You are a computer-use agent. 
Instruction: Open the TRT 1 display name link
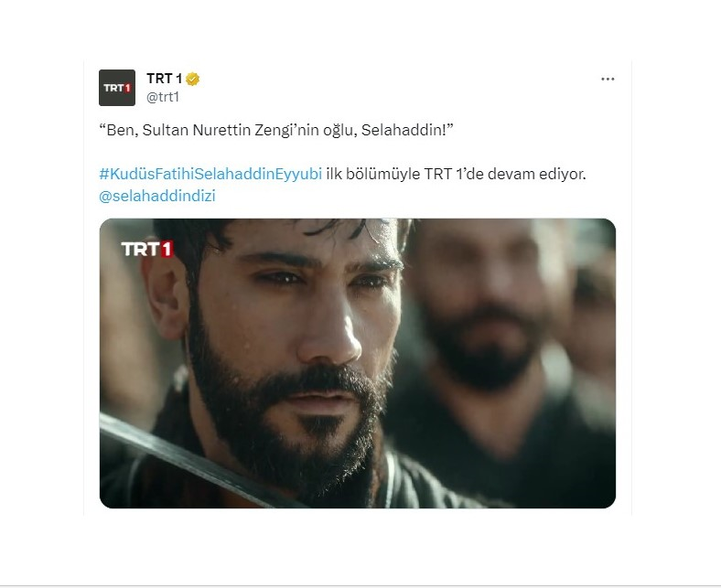(164, 79)
